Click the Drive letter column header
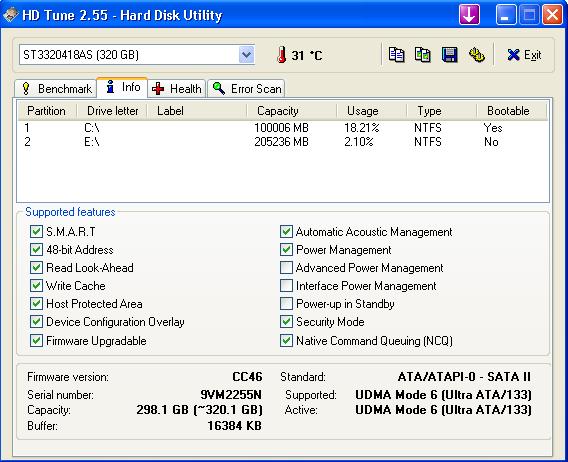Screen dimensions: 568x462 (x=112, y=111)
